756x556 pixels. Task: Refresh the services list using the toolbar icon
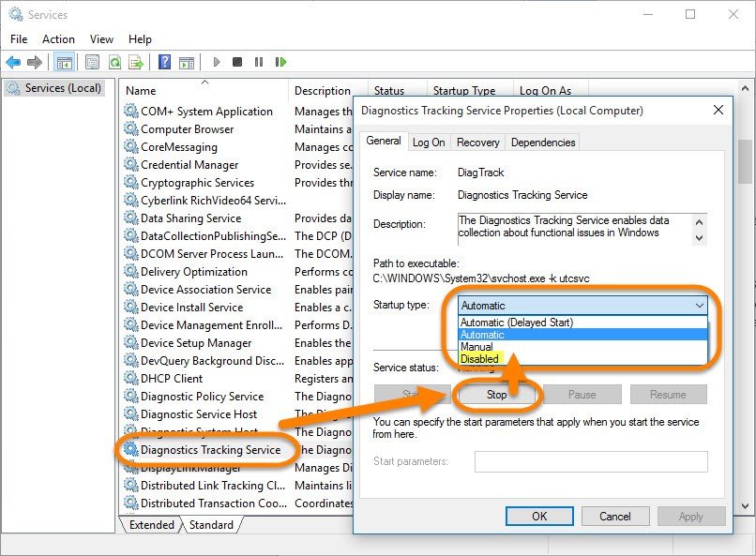(114, 62)
